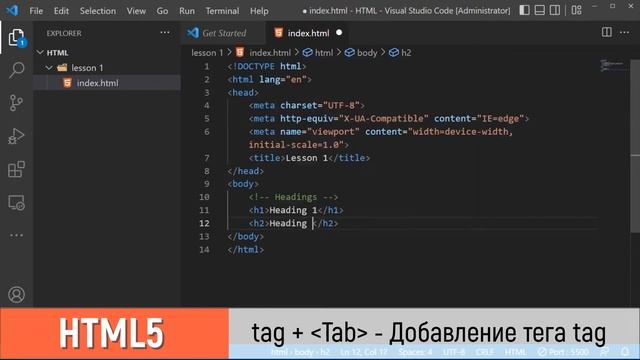Click the HTML5 icon on the index.html tab
640x360 pixels.
pos(278,33)
